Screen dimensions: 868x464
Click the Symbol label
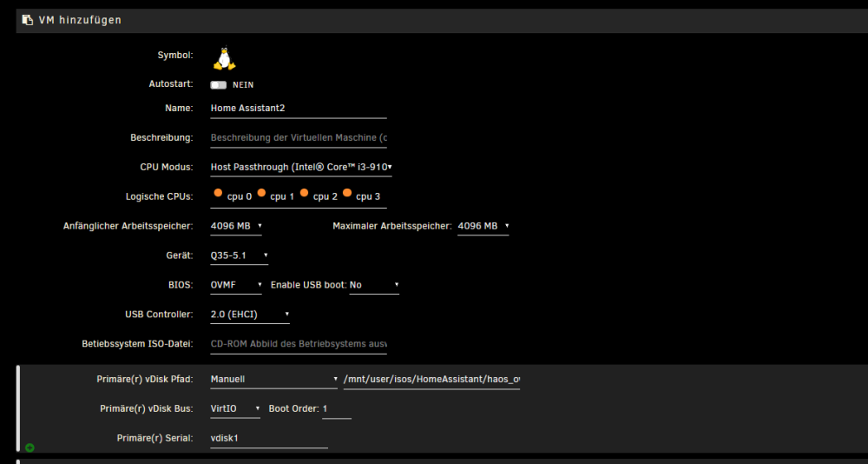[175, 56]
